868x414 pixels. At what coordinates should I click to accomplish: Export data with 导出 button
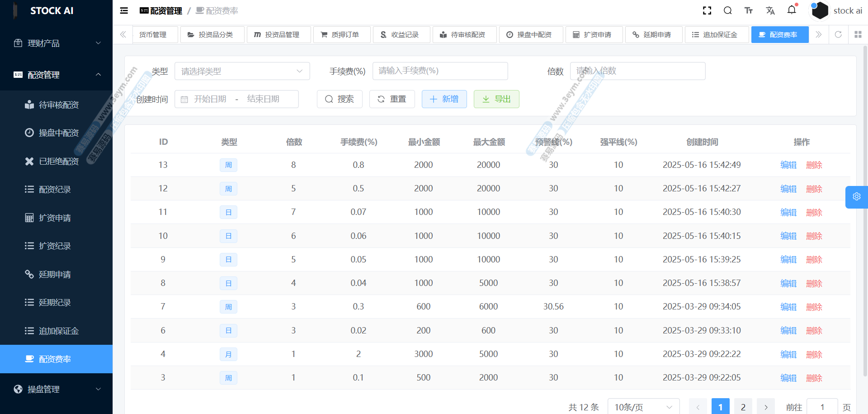(x=496, y=99)
